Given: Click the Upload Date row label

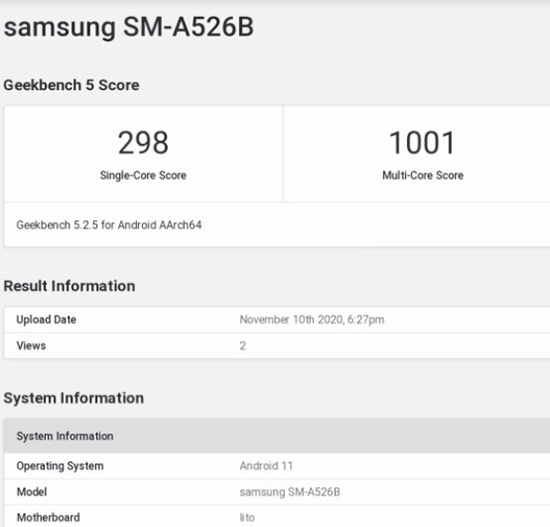Looking at the screenshot, I should tap(46, 320).
